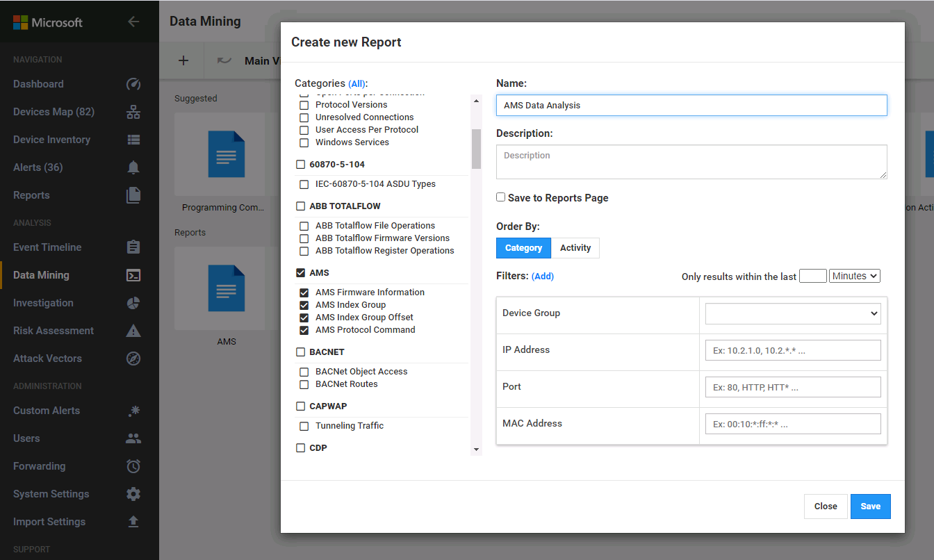Image resolution: width=934 pixels, height=560 pixels.
Task: Click the Device Inventory list icon
Action: pyautogui.click(x=133, y=140)
